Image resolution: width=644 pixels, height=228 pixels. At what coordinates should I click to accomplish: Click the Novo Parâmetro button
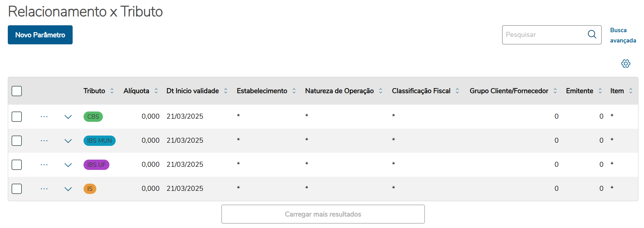click(x=40, y=35)
